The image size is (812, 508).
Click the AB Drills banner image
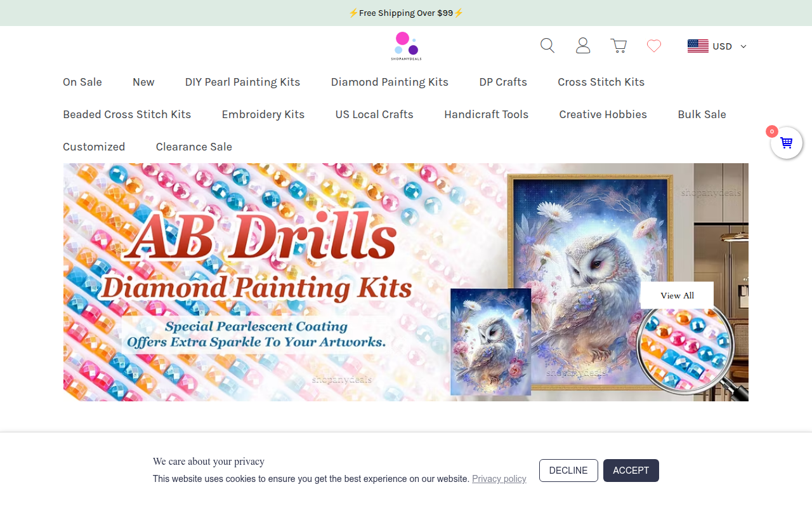pyautogui.click(x=406, y=282)
